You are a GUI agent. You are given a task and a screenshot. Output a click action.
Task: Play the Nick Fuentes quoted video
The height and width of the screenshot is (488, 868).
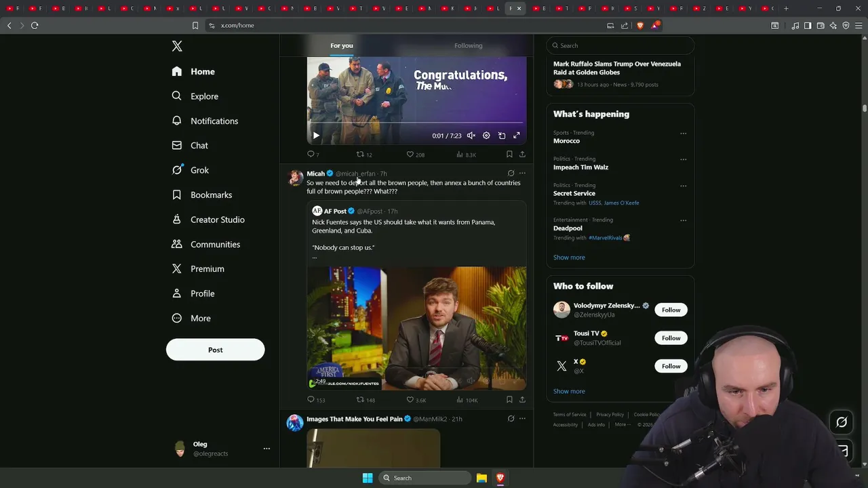[416, 328]
